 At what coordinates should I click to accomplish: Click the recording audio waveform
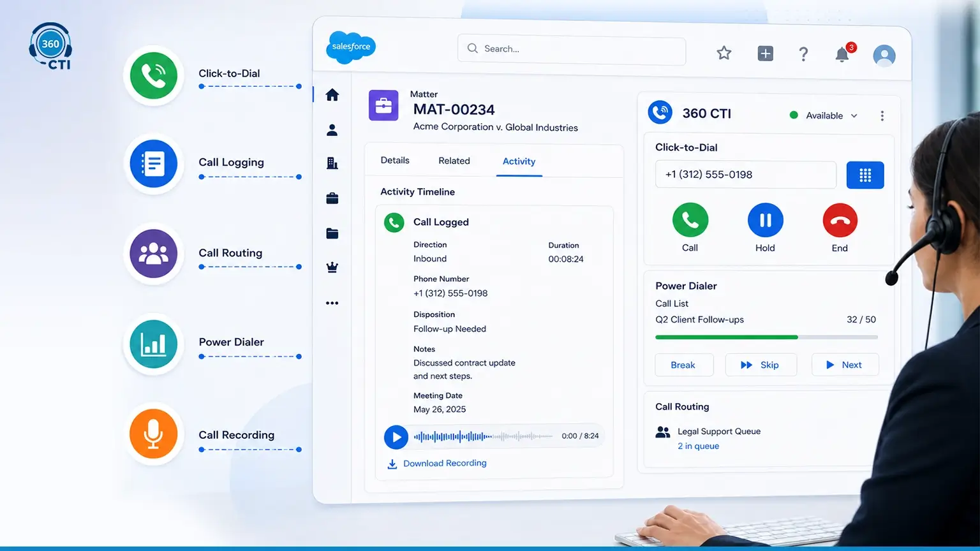pos(483,437)
